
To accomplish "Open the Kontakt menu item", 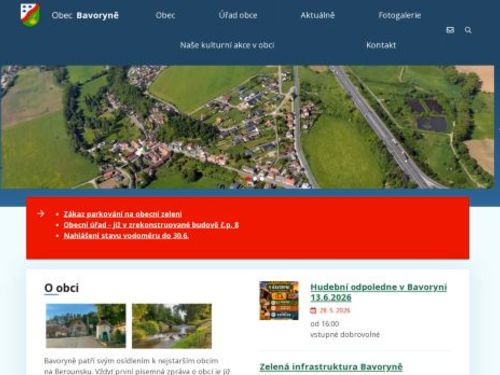I will point(381,45).
